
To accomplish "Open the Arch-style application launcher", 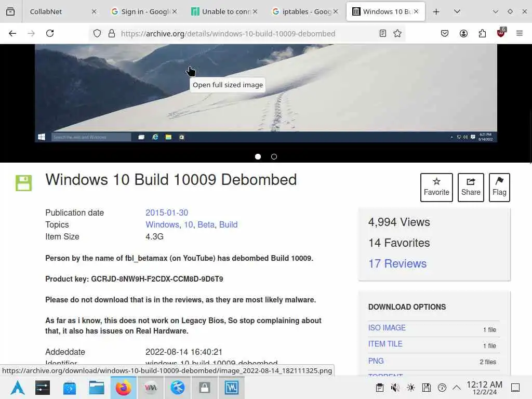I will tap(18, 388).
